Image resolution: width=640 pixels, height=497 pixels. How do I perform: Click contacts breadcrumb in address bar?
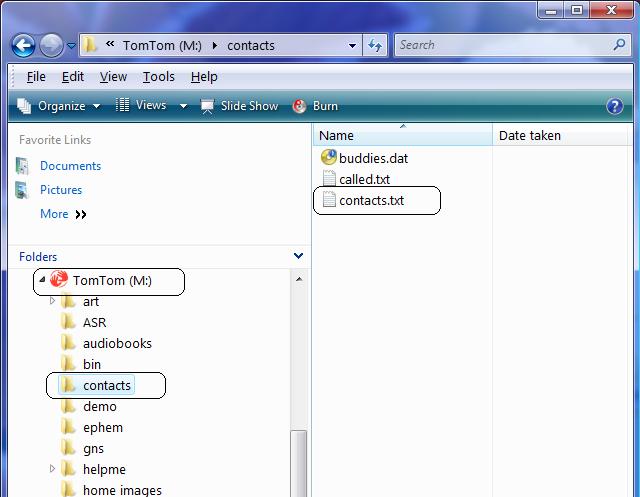(251, 45)
